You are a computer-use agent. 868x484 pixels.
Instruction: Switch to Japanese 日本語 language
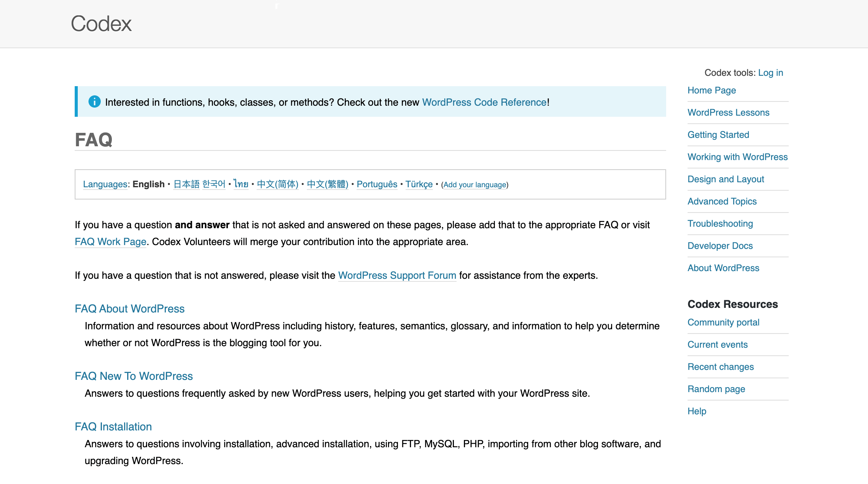point(187,184)
